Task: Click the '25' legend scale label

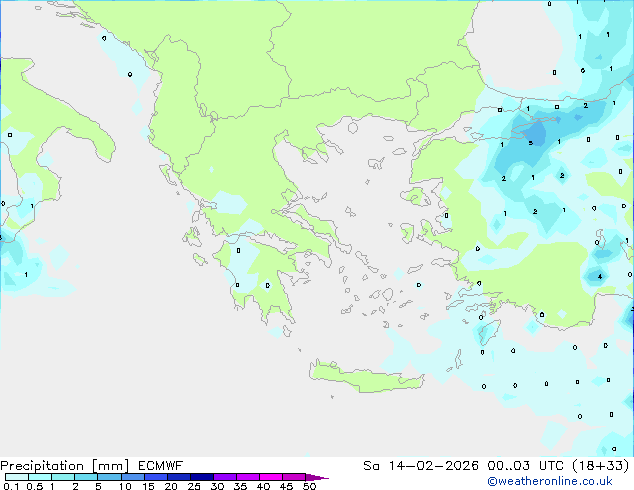Action: pos(194,486)
